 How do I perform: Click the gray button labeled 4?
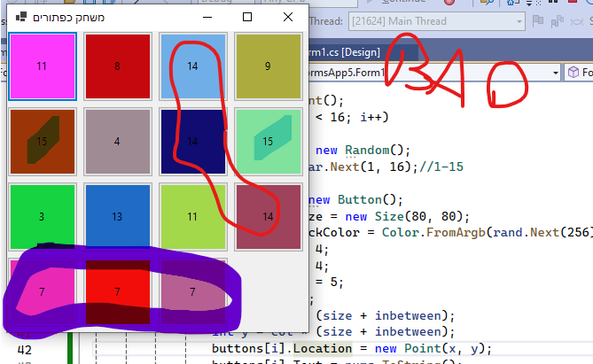point(118,142)
